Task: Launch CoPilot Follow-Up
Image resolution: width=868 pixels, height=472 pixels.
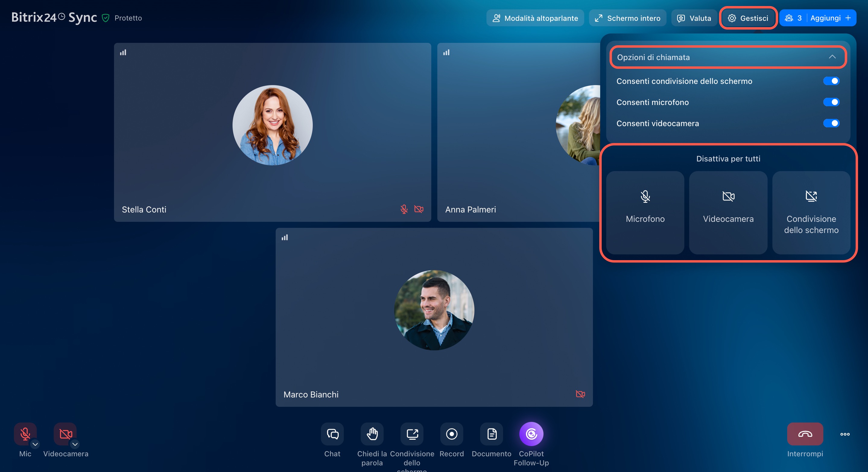Action: [x=531, y=434]
